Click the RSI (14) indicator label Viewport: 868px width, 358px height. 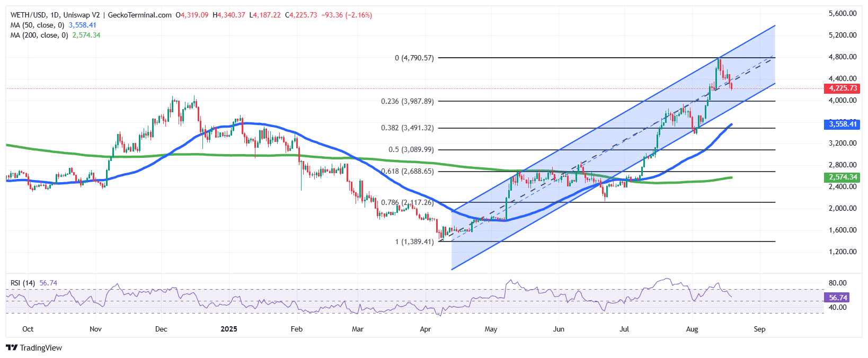[23, 283]
